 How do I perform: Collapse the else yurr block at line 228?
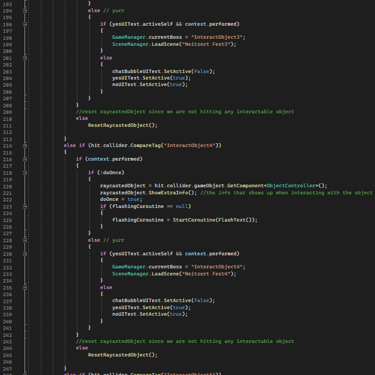[25, 240]
